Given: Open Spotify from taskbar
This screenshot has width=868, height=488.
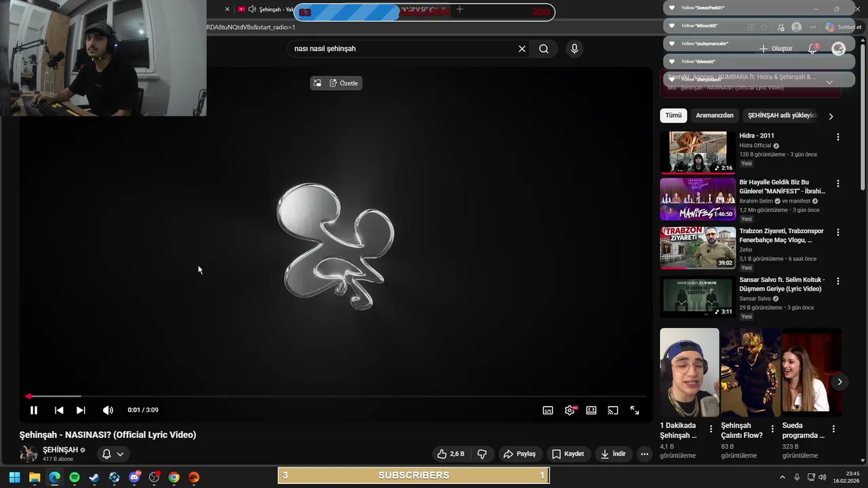Looking at the screenshot, I should (x=75, y=477).
